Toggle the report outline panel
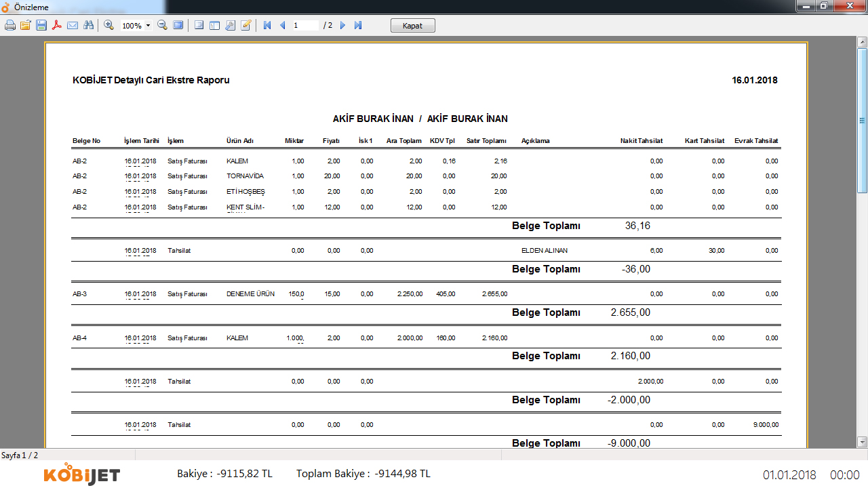Image resolution: width=868 pixels, height=488 pixels. tap(199, 25)
